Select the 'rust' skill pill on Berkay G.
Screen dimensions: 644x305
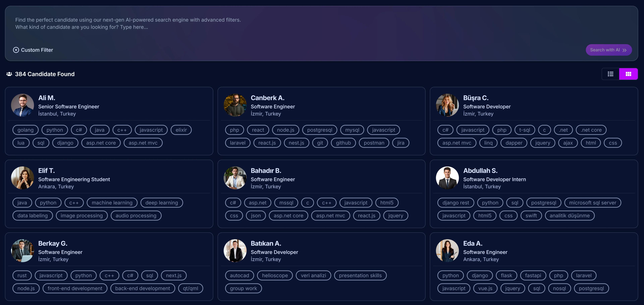click(22, 275)
